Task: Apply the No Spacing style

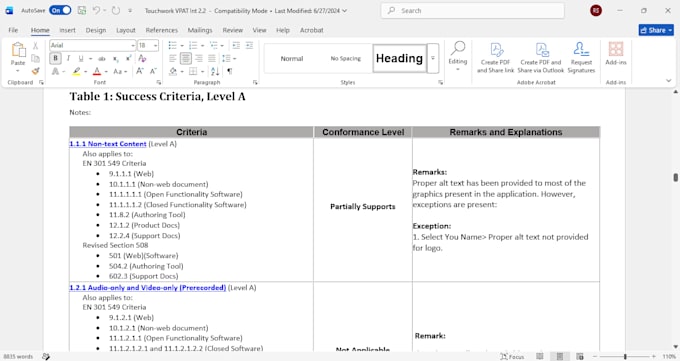Action: 345,58
